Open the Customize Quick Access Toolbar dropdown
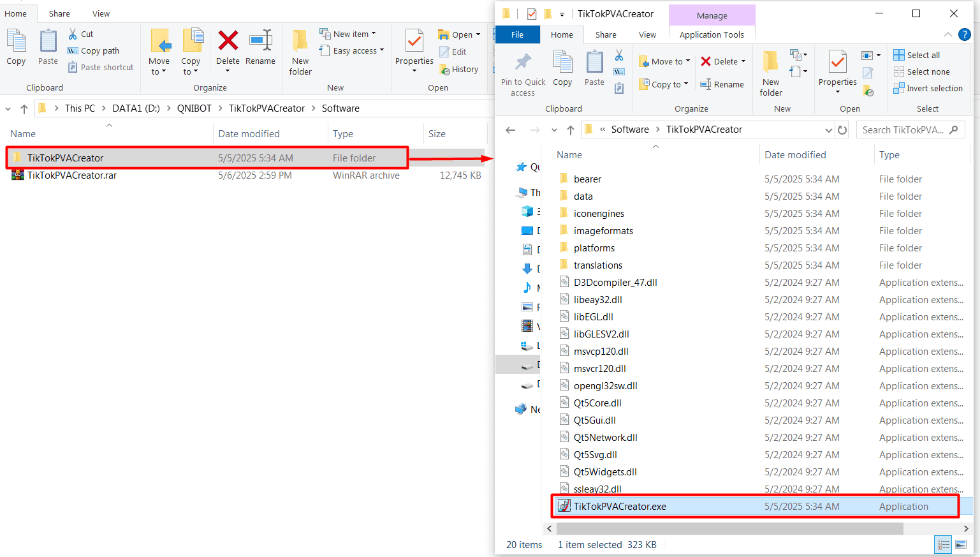980x557 pixels. point(562,14)
